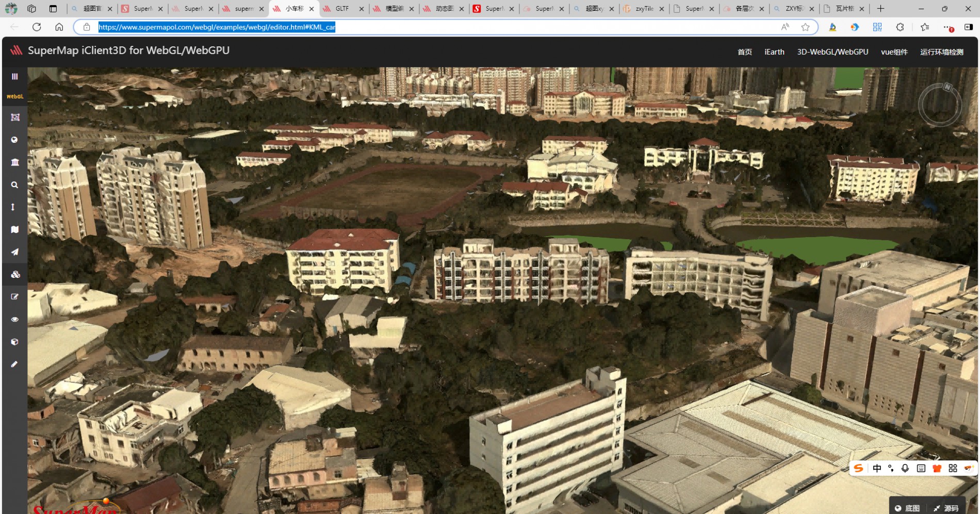Click the pencil icon in left sidebar
Image resolution: width=980 pixels, height=514 pixels.
pos(14,364)
